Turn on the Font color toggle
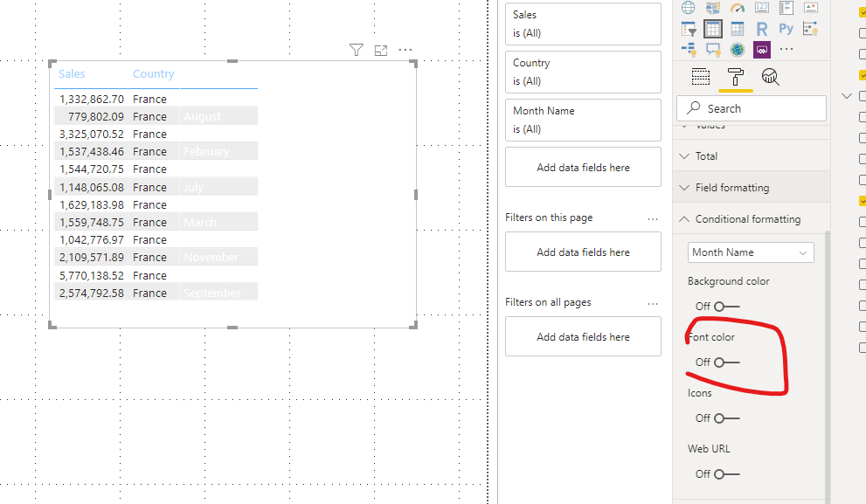The height and width of the screenshot is (504, 866). click(x=726, y=362)
